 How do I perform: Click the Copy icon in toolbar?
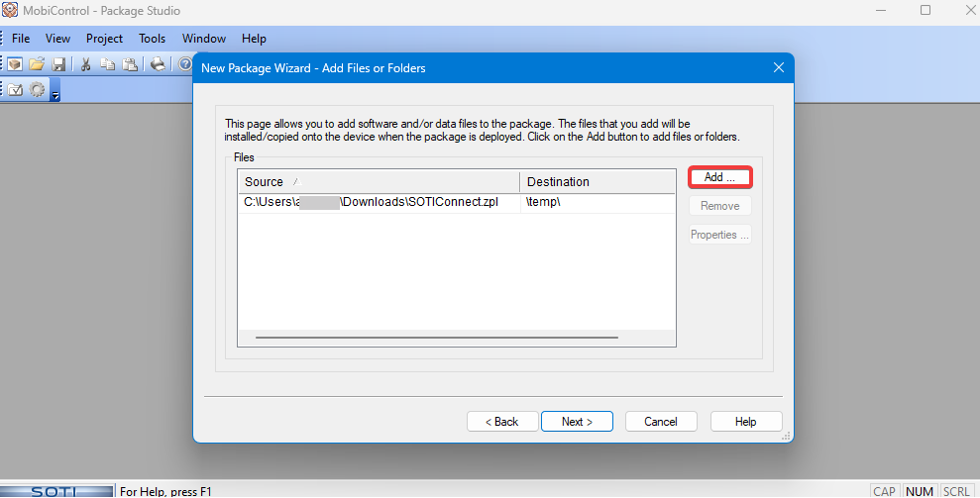[108, 64]
